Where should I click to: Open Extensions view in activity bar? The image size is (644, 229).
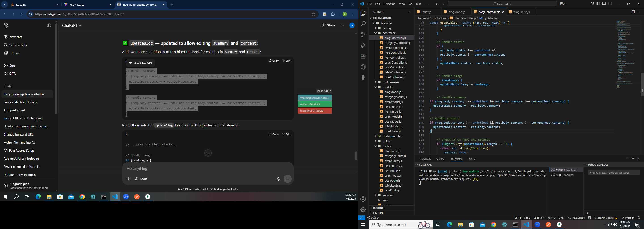363,56
